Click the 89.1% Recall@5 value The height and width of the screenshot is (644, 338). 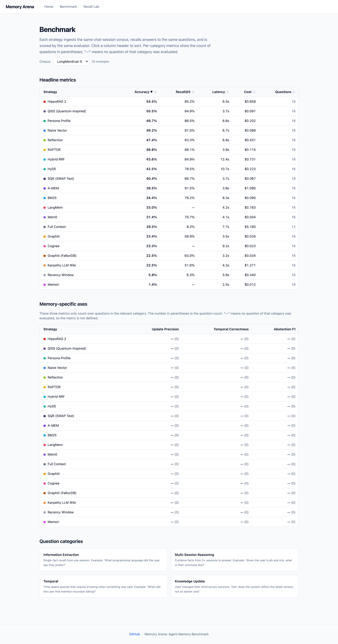pos(190,150)
